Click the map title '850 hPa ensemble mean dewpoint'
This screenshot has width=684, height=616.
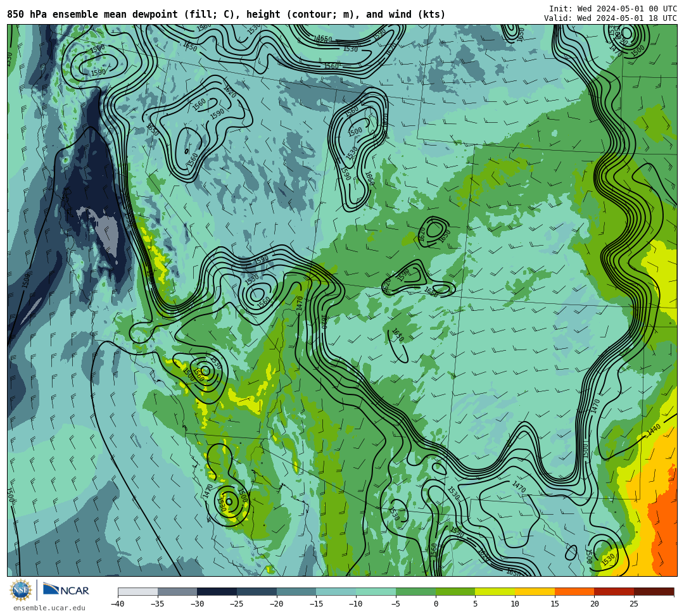click(x=92, y=15)
